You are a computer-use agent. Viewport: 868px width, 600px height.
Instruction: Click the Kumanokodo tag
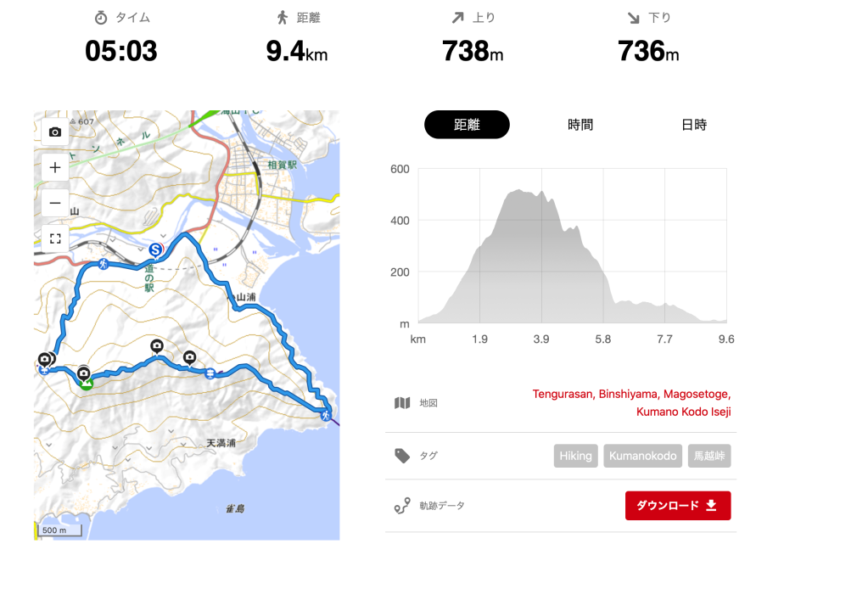click(643, 456)
